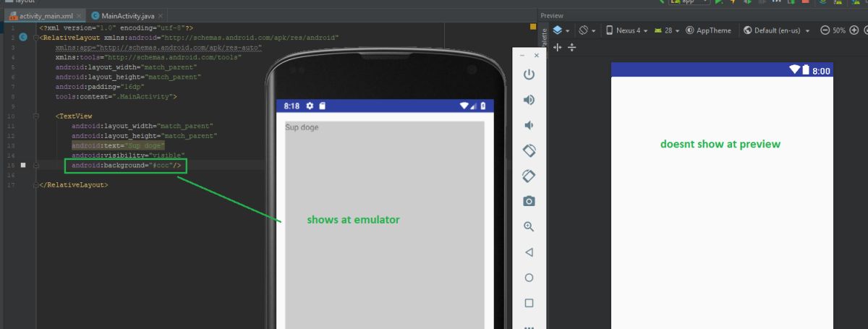Image resolution: width=868 pixels, height=329 pixels.
Task: Click the android:text="Sup doge" code line
Action: tap(118, 145)
